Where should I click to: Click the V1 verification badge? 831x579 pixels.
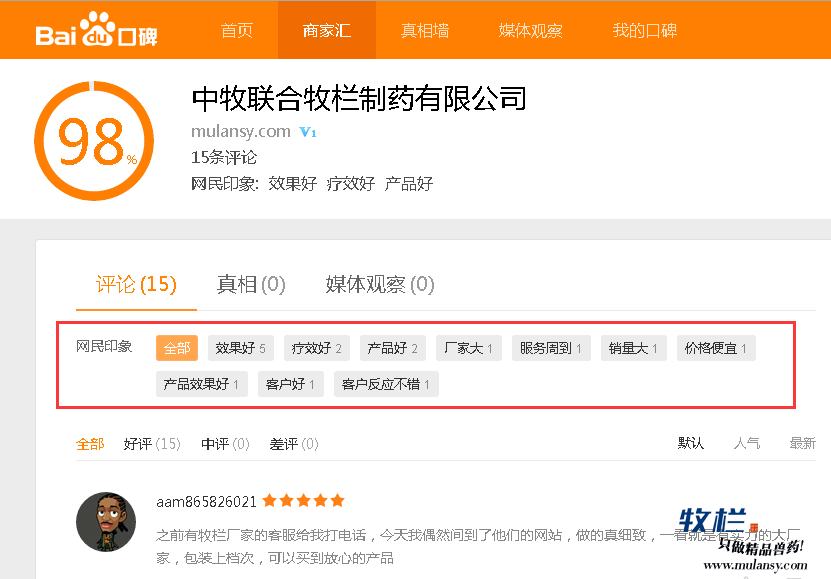(308, 132)
